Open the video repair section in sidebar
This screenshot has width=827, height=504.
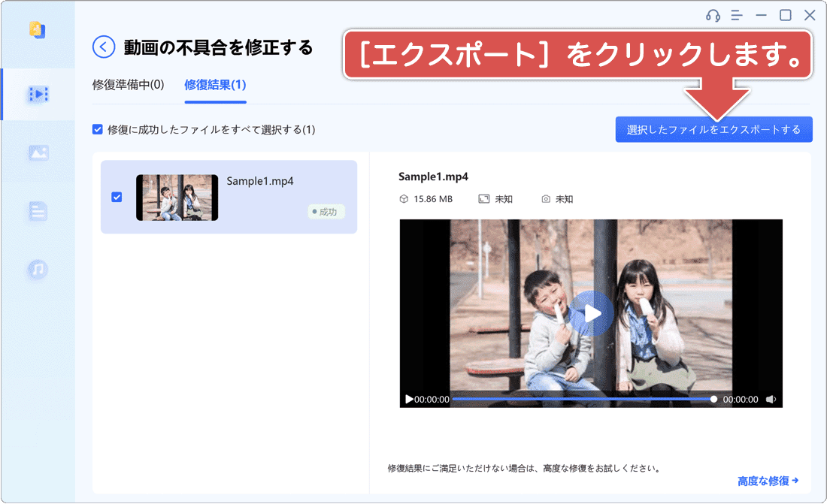point(38,94)
